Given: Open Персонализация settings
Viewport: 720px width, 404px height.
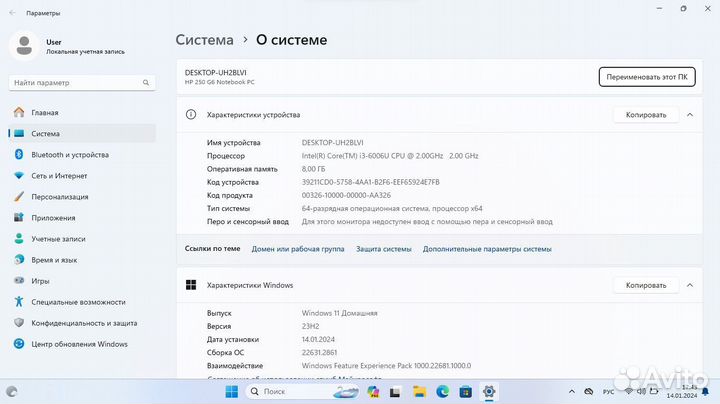Looking at the screenshot, I should [x=82, y=197].
